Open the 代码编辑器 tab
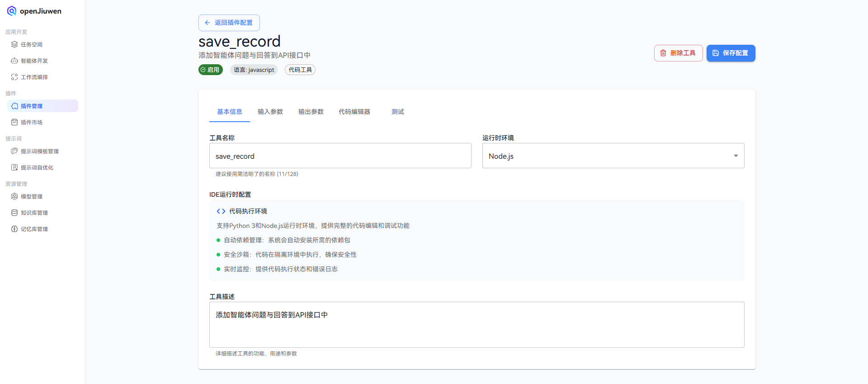 [x=354, y=112]
